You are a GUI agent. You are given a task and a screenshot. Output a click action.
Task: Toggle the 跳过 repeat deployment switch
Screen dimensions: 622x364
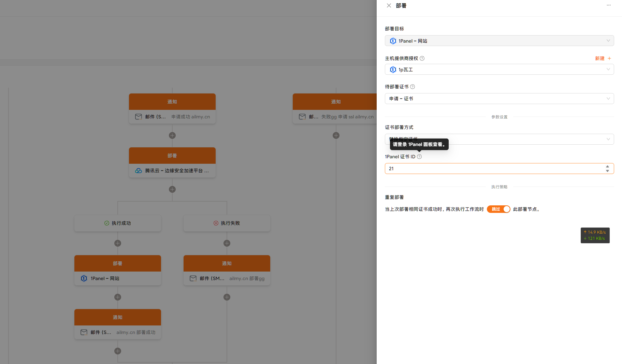(498, 209)
